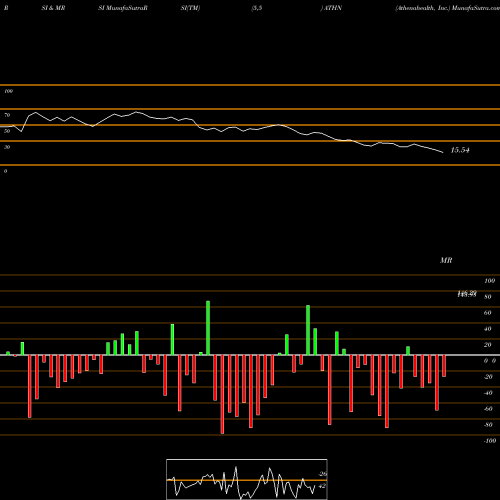This screenshot has width=500, height=500.
Task: Click the RSI axis label 50
Action: [x=7, y=131]
